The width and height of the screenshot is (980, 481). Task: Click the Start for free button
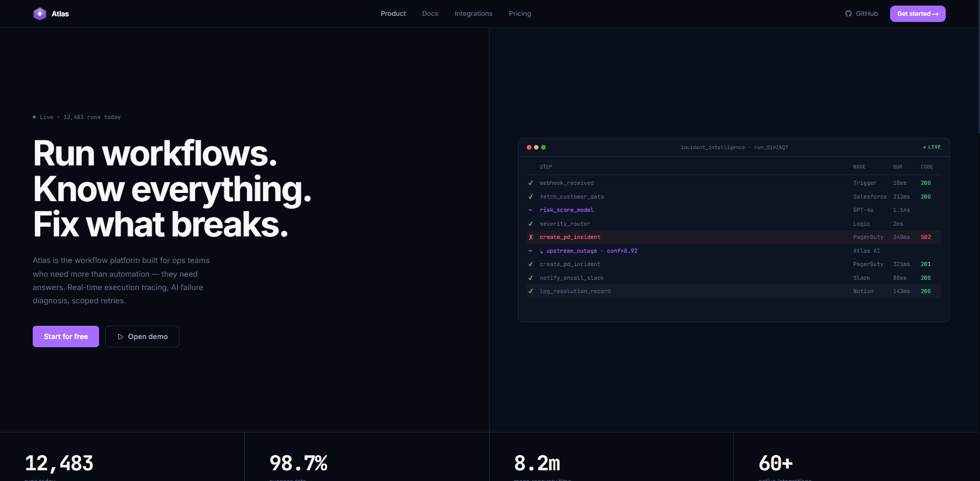point(66,336)
